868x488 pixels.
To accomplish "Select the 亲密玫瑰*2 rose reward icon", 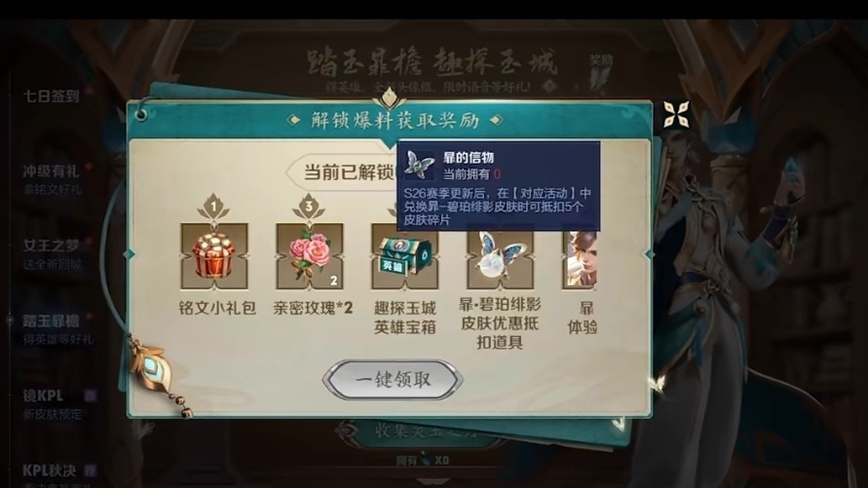I will click(x=310, y=256).
